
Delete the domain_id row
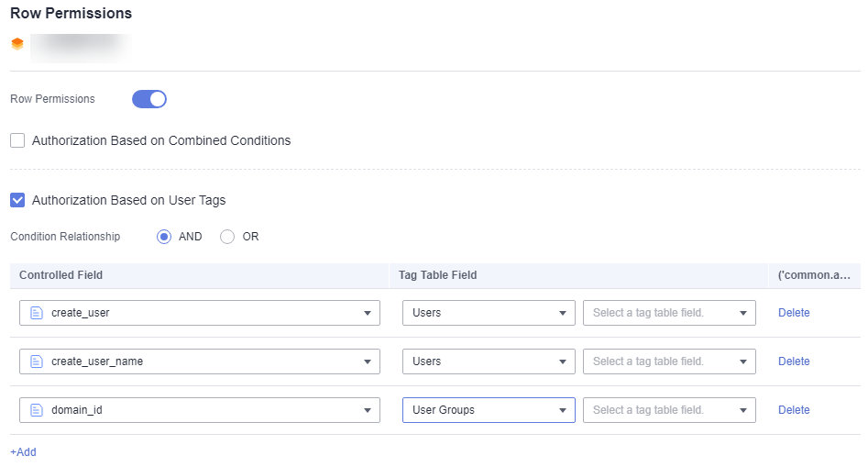pyautogui.click(x=794, y=410)
